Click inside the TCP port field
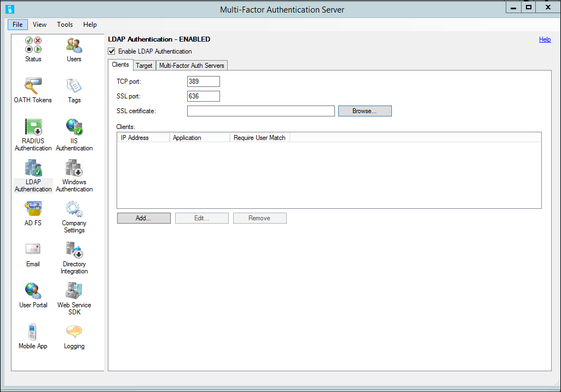This screenshot has width=561, height=392. coord(203,81)
